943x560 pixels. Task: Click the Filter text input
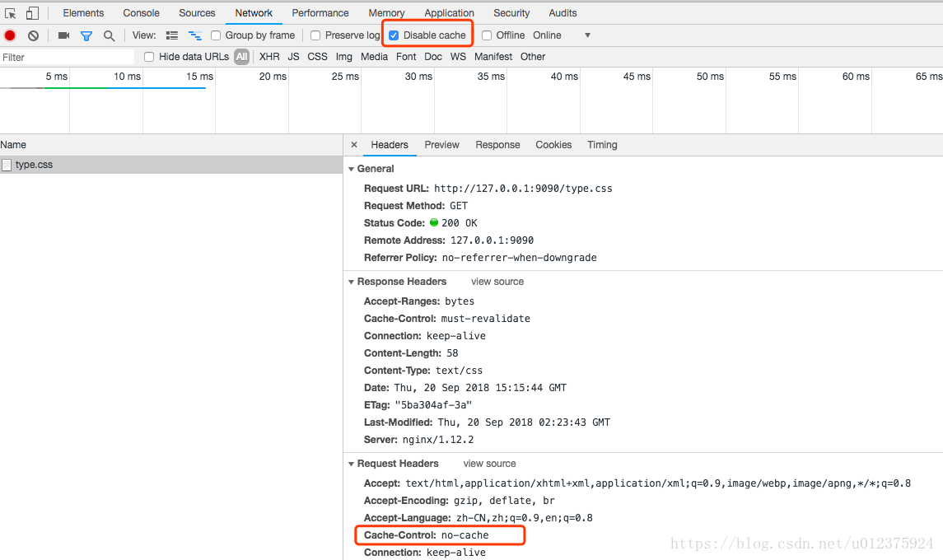68,57
